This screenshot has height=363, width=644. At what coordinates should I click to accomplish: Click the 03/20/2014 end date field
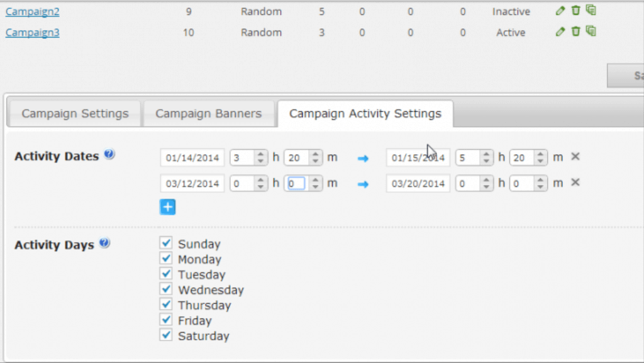tap(418, 184)
